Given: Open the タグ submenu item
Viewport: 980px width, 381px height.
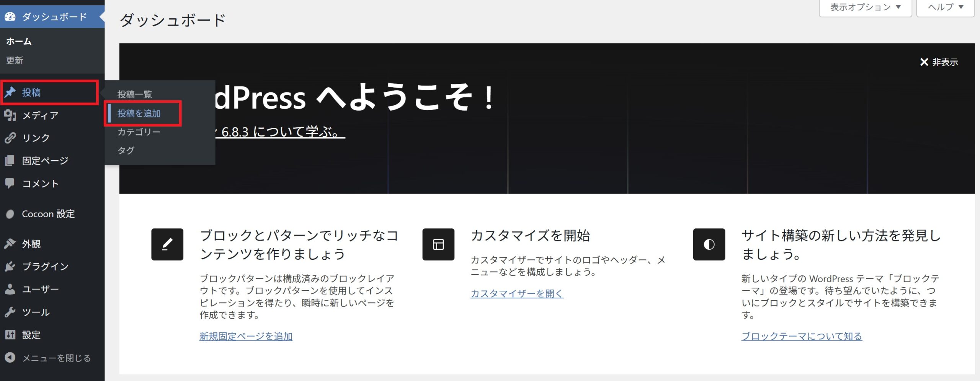Looking at the screenshot, I should [x=126, y=150].
